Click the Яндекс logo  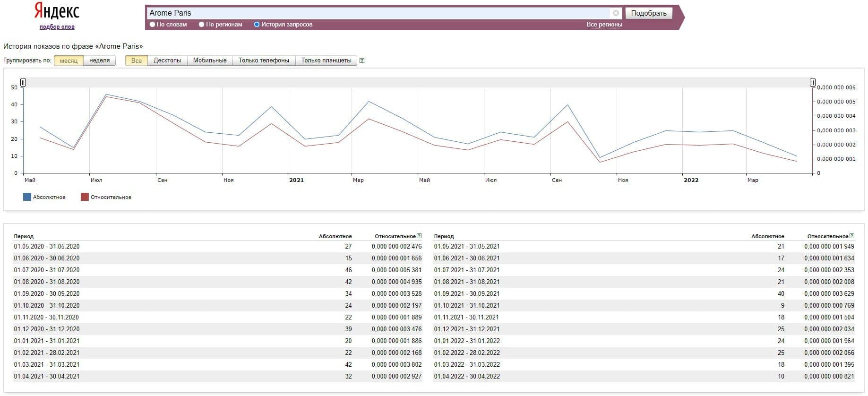click(x=57, y=11)
